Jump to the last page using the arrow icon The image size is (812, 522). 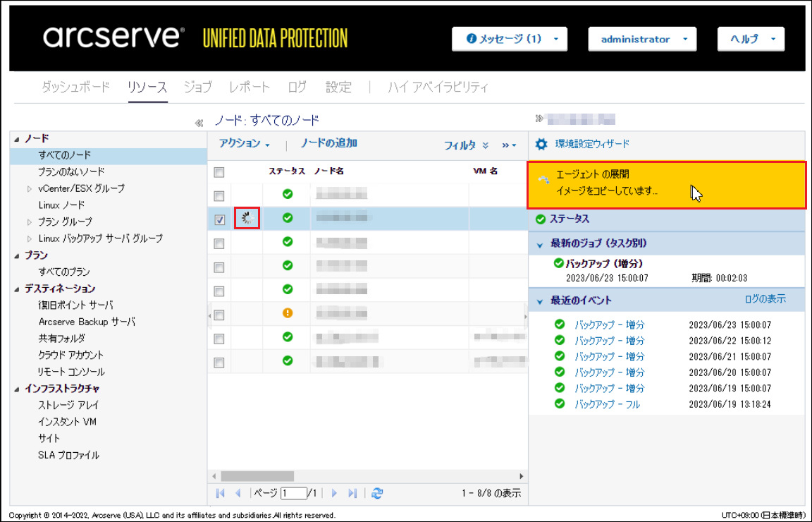point(352,494)
